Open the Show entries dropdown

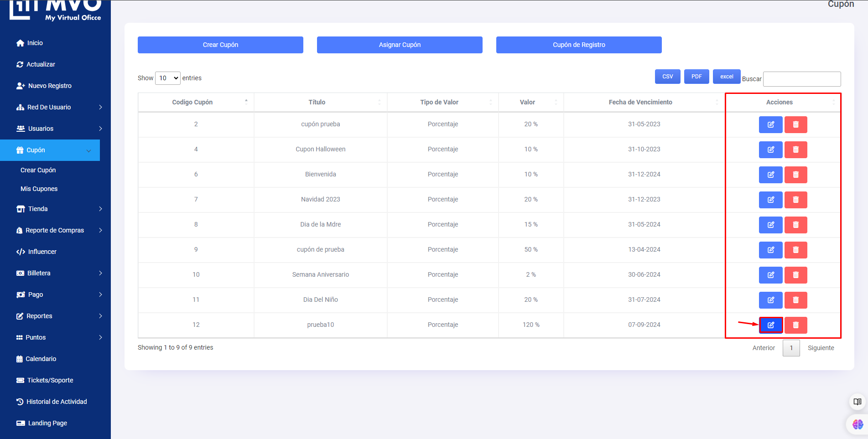pyautogui.click(x=168, y=78)
